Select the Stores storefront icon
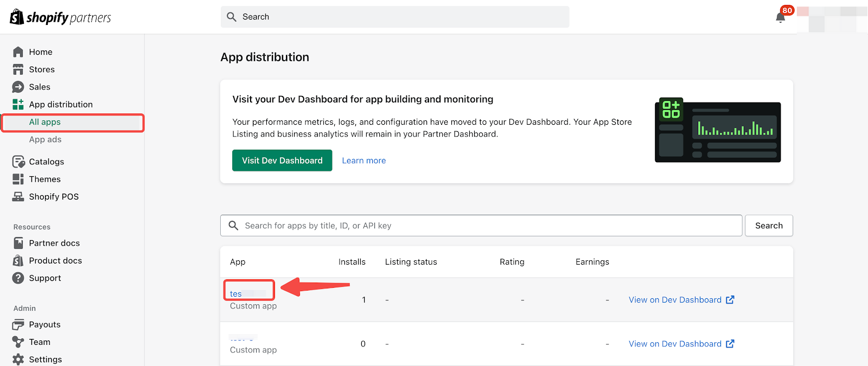 18,69
